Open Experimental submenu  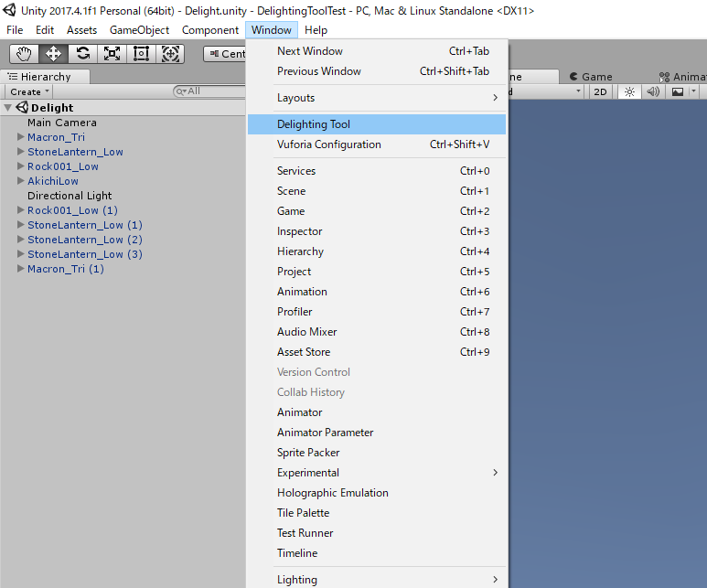click(377, 473)
